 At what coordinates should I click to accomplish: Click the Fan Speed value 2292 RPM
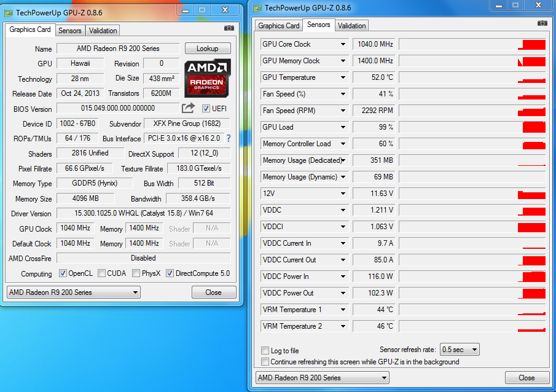tap(374, 111)
